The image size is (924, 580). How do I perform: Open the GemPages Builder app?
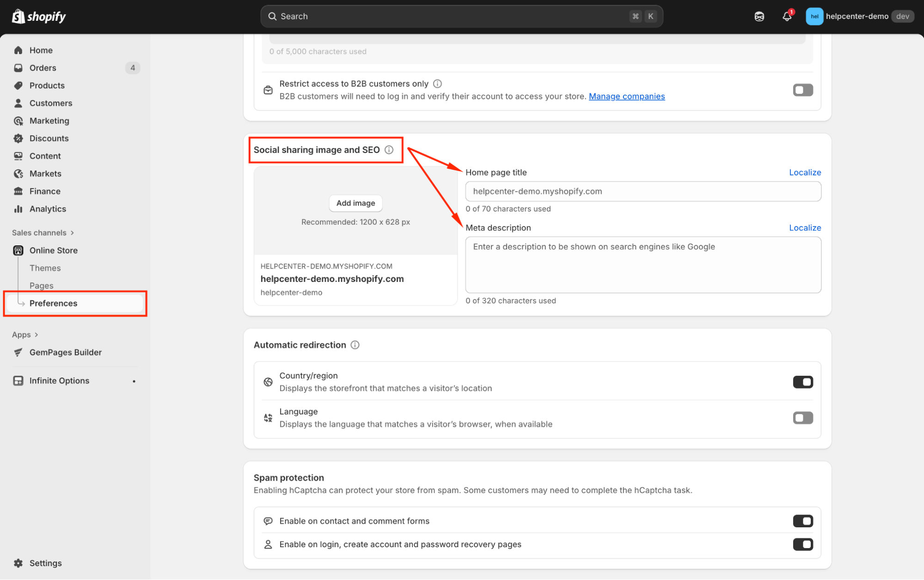tap(65, 352)
